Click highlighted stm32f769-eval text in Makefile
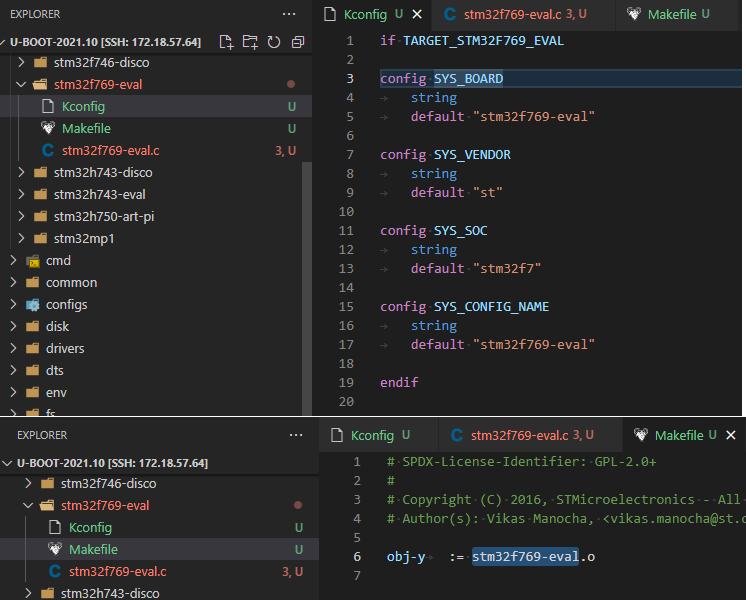The width and height of the screenshot is (746, 600). point(525,557)
